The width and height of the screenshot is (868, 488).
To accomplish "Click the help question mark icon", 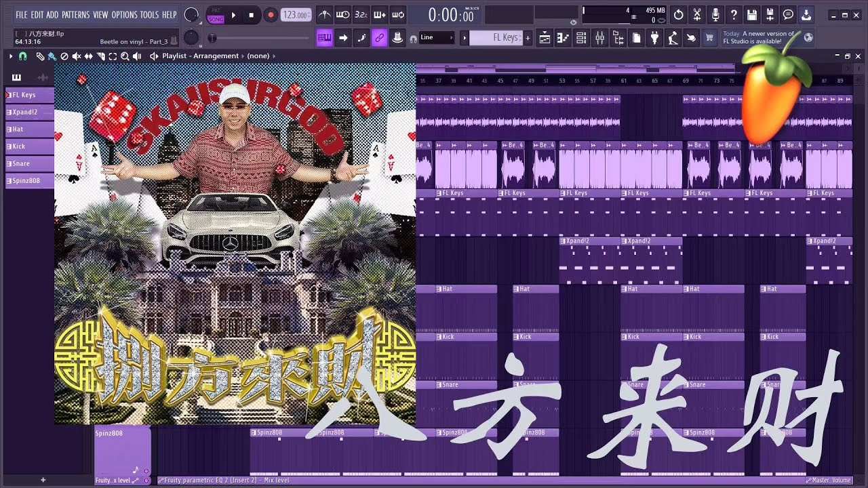I will click(x=734, y=15).
